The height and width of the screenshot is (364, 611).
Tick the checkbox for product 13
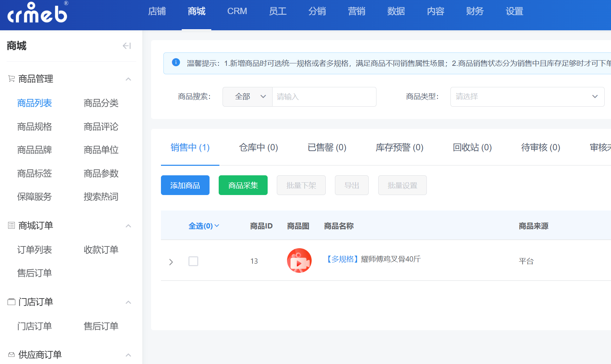[193, 261]
